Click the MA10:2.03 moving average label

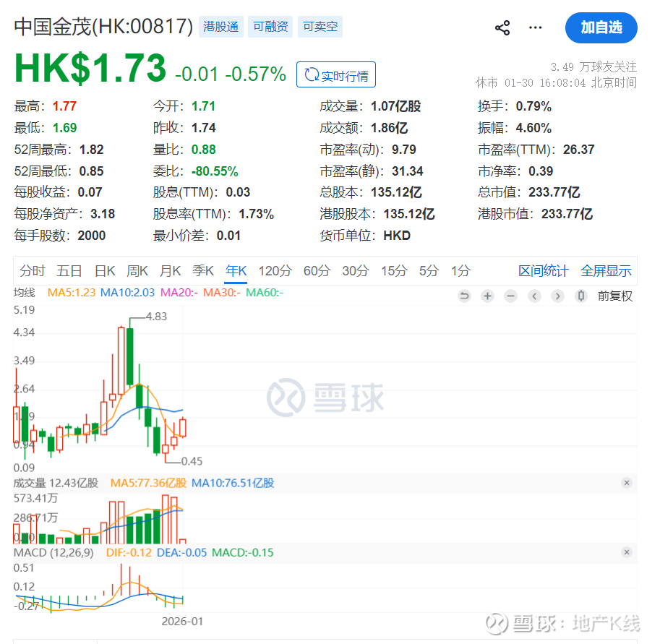(127, 293)
